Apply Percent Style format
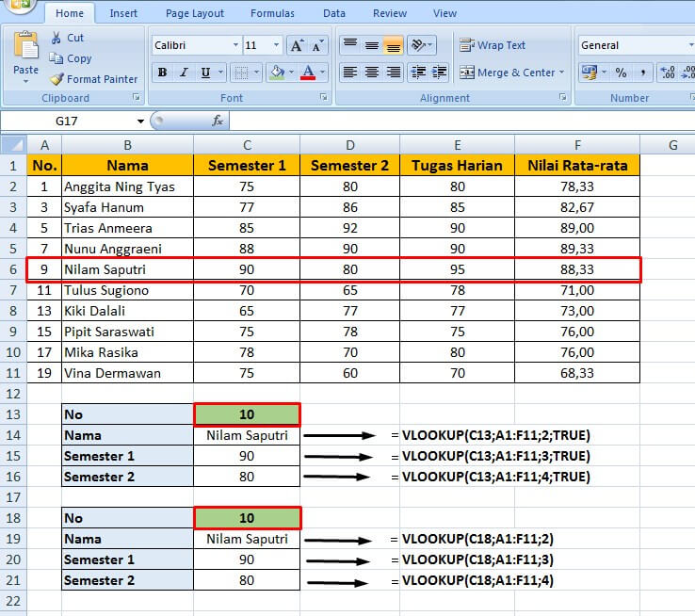The width and height of the screenshot is (695, 616). click(x=621, y=73)
